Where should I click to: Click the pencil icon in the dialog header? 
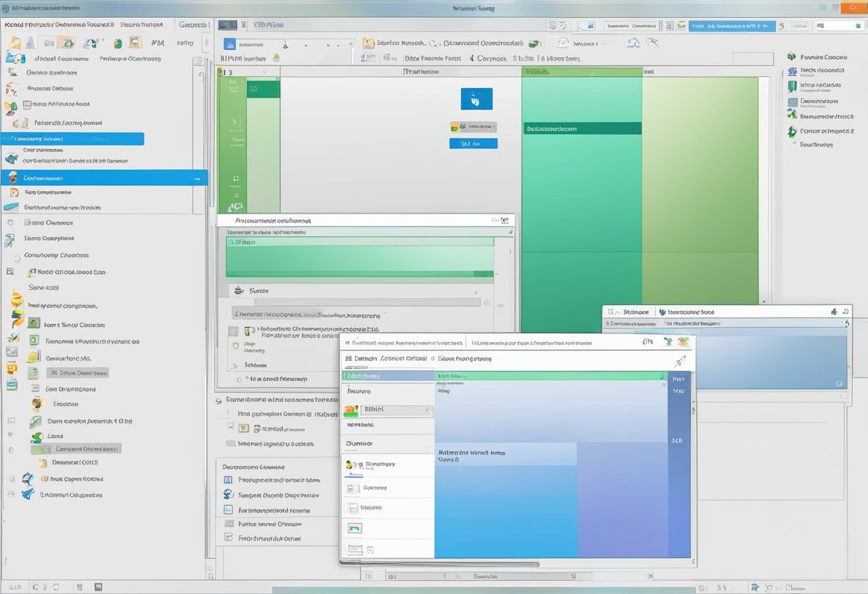point(680,360)
